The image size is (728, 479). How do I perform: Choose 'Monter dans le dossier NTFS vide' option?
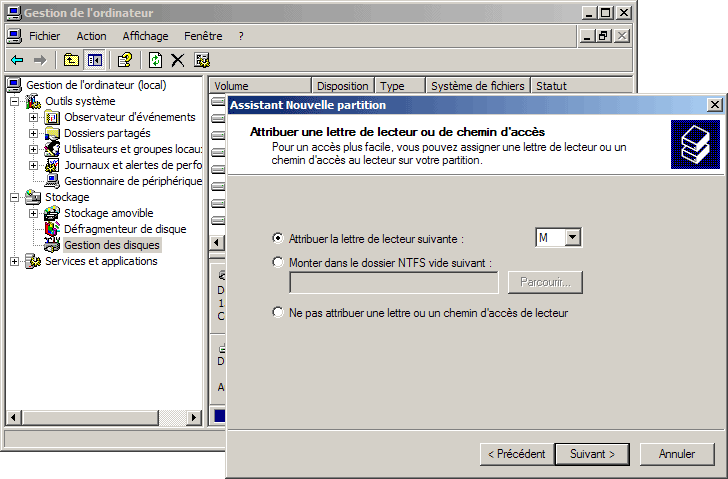278,262
